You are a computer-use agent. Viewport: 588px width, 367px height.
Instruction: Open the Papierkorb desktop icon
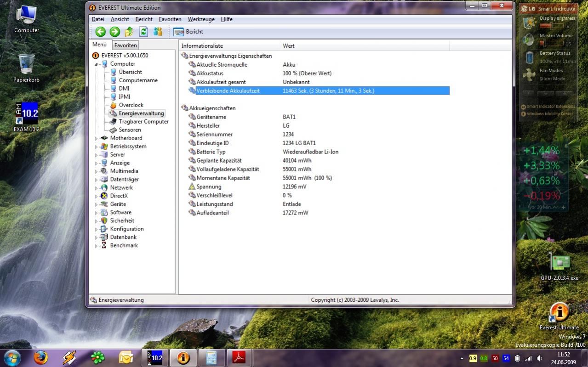pos(26,68)
